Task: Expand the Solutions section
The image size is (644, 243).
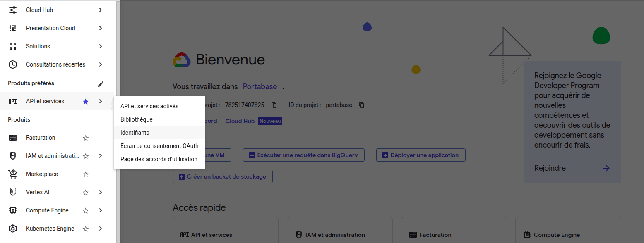Action: [101, 46]
